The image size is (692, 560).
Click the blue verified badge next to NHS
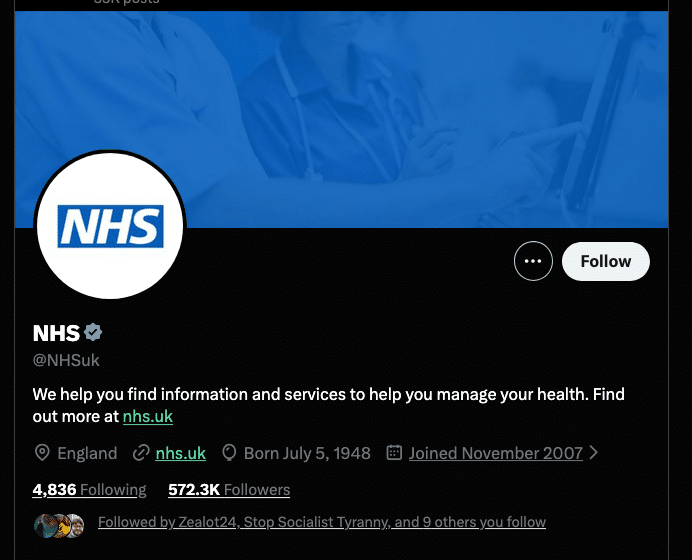[93, 332]
